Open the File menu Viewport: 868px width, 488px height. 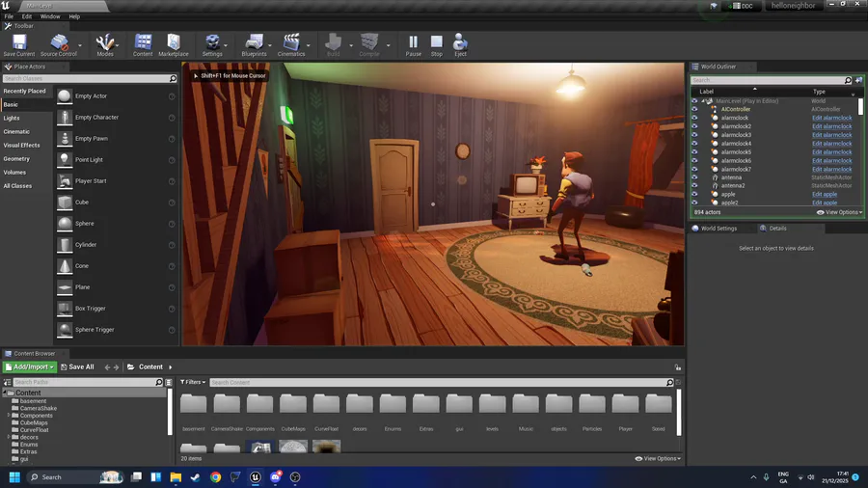(x=9, y=16)
